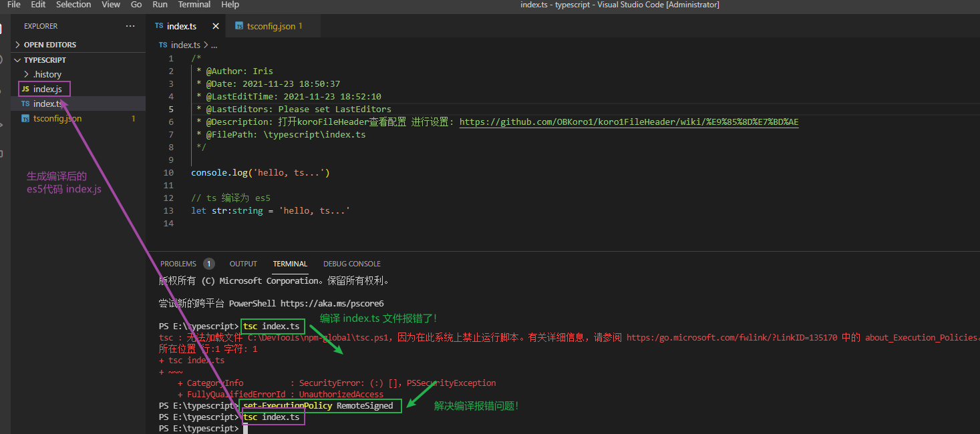Click the 'FullyQualifiedErrorId : UnauthorizedAccess' terminal line
980x434 pixels.
click(281, 395)
